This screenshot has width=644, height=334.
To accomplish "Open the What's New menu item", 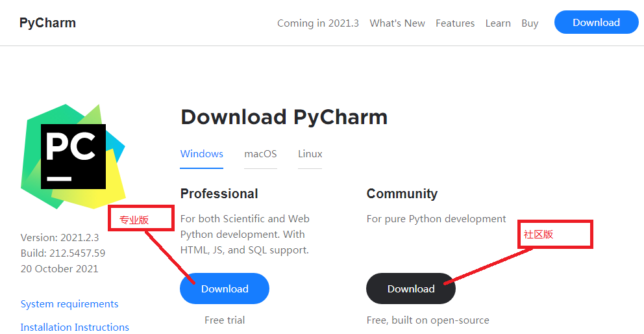I will coord(397,23).
